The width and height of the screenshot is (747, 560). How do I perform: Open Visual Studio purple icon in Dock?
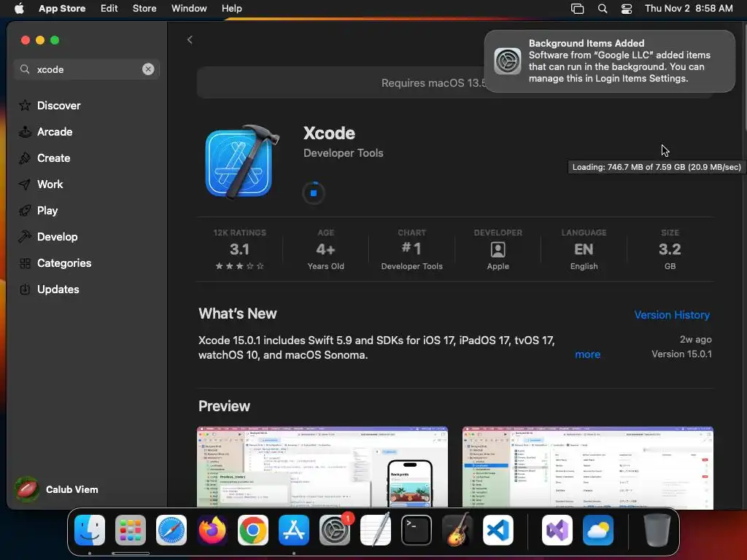557,529
